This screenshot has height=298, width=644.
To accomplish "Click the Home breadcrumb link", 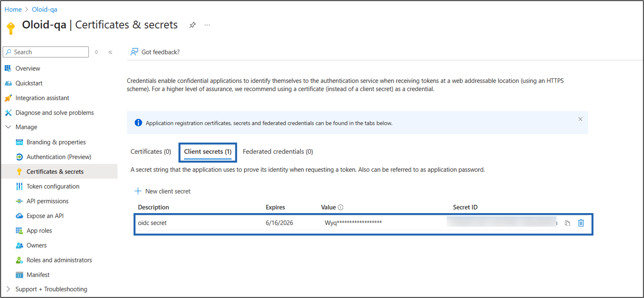I will tap(13, 10).
